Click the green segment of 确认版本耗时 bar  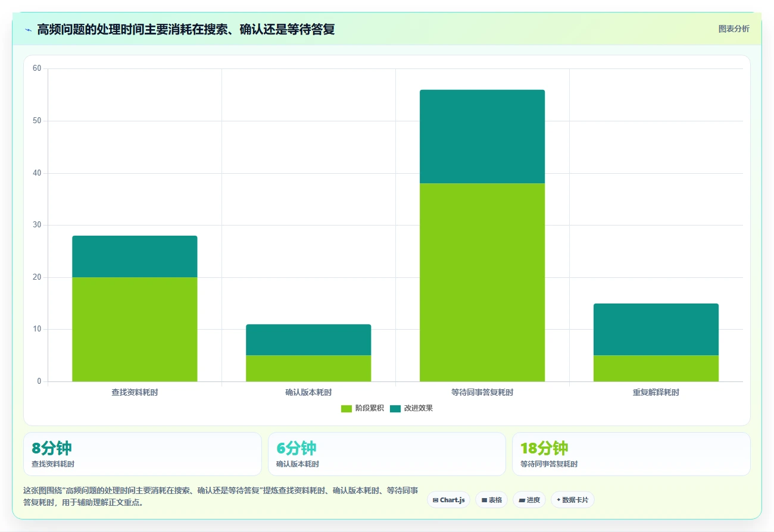[308, 368]
